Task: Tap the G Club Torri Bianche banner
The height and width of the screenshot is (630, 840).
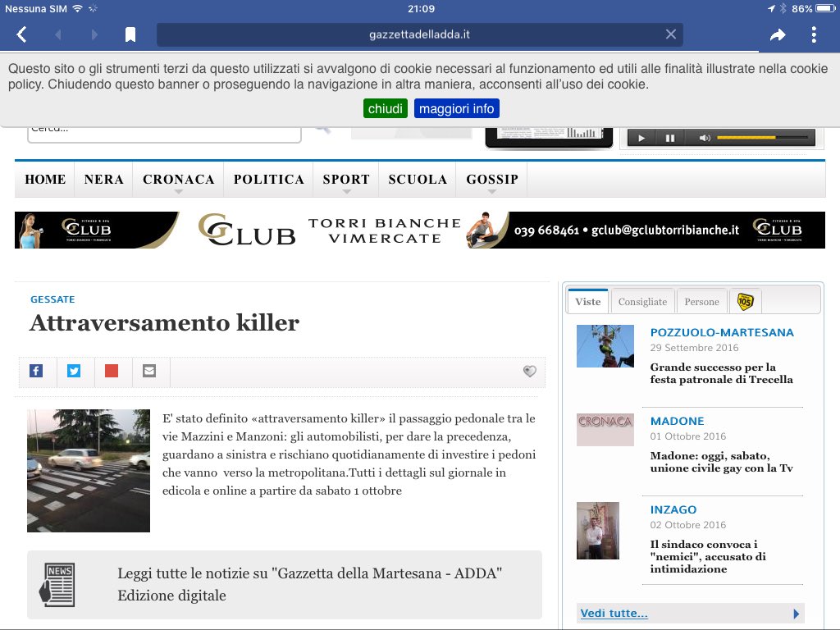Action: (x=419, y=230)
